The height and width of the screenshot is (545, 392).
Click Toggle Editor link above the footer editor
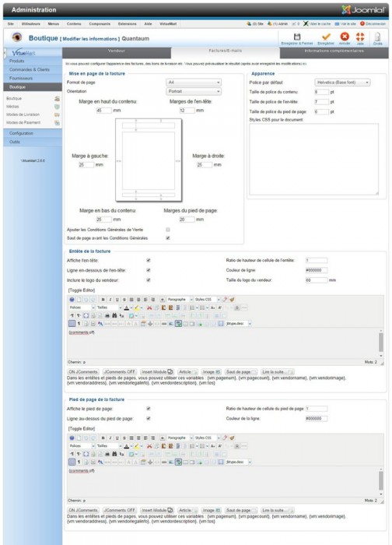(82, 428)
